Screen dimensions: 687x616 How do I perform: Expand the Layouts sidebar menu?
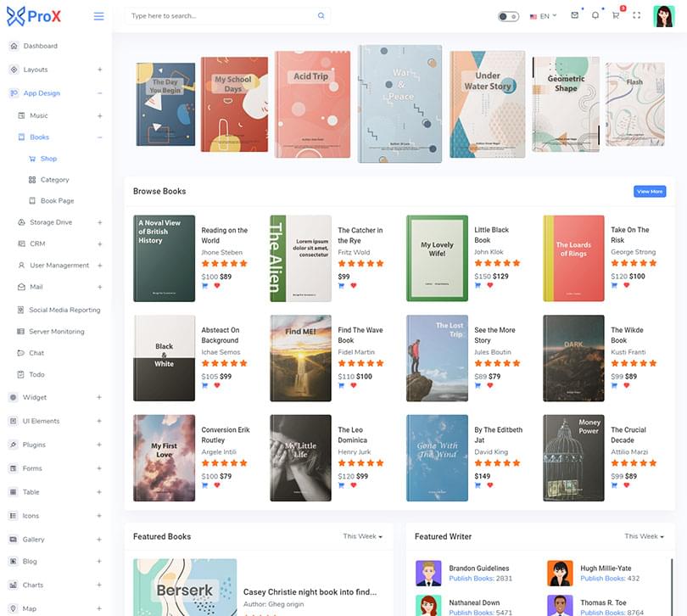pyautogui.click(x=99, y=70)
